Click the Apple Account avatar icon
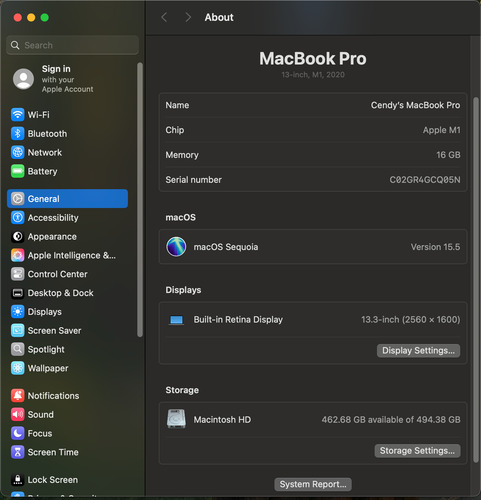This screenshot has height=500, width=481. [23, 79]
